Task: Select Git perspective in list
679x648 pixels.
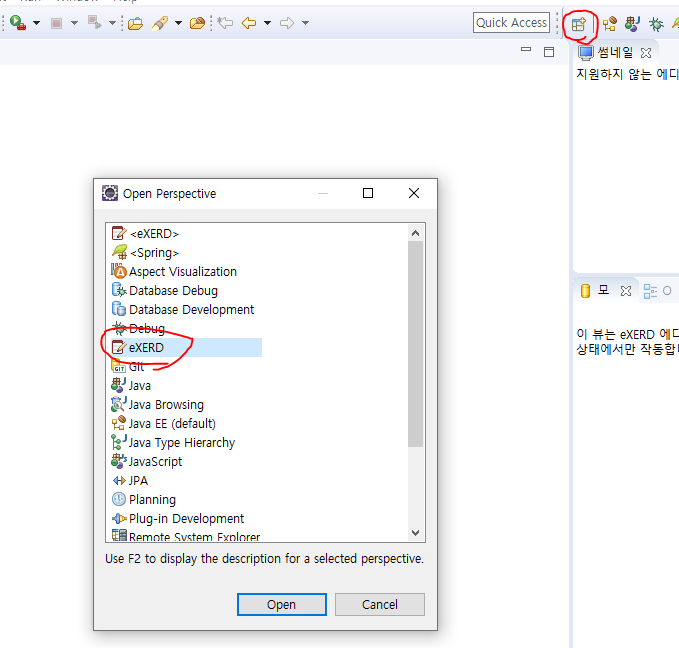Action: [128, 367]
